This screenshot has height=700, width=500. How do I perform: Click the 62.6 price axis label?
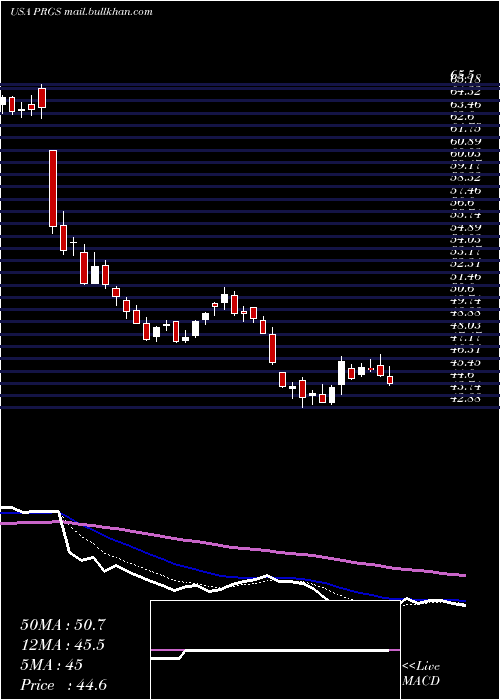[462, 117]
